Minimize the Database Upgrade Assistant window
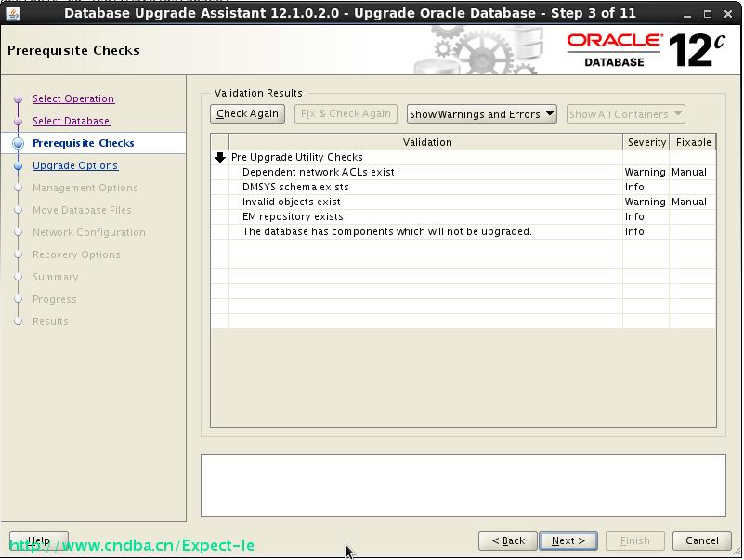 point(687,14)
